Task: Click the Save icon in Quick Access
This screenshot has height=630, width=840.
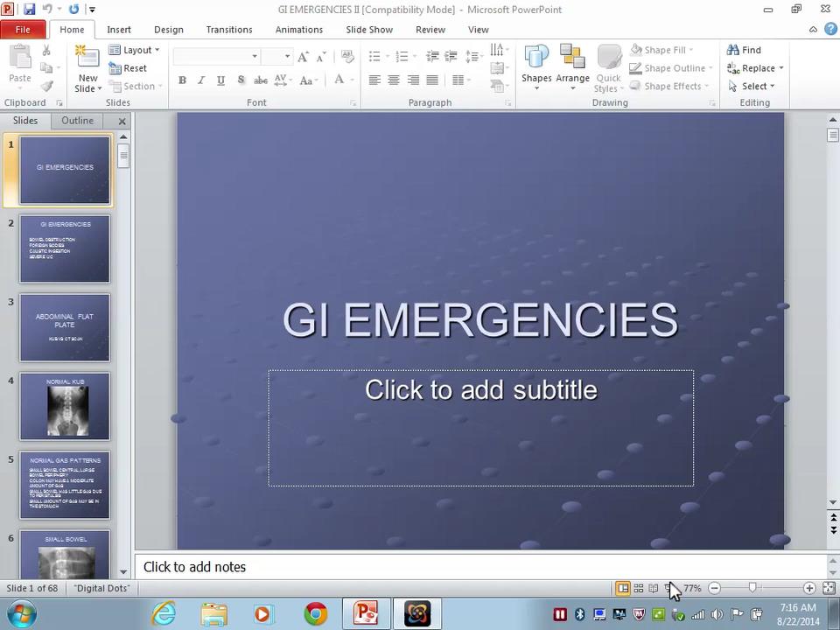Action: pos(29,10)
